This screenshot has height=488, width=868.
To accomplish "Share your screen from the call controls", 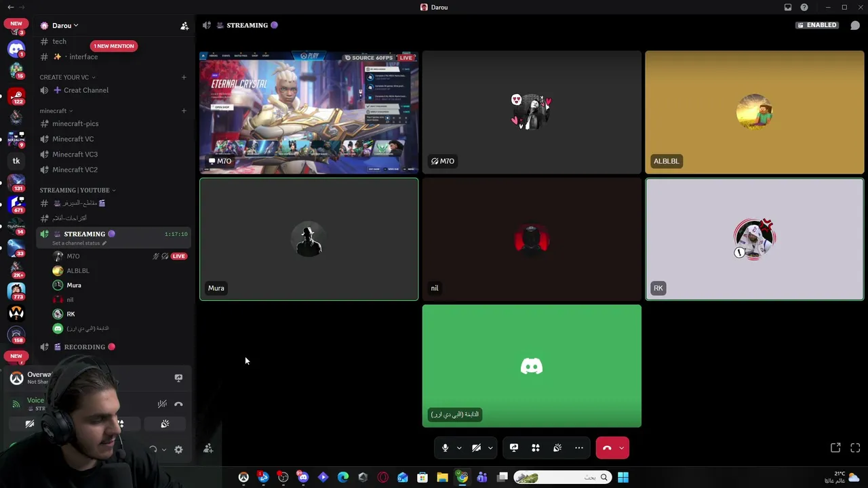I will 514,448.
